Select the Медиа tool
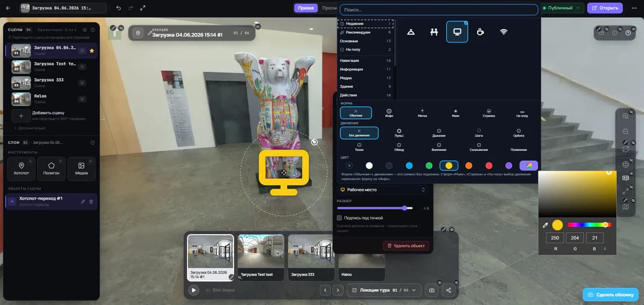Screen dimensions: 644x305 (x=82, y=168)
